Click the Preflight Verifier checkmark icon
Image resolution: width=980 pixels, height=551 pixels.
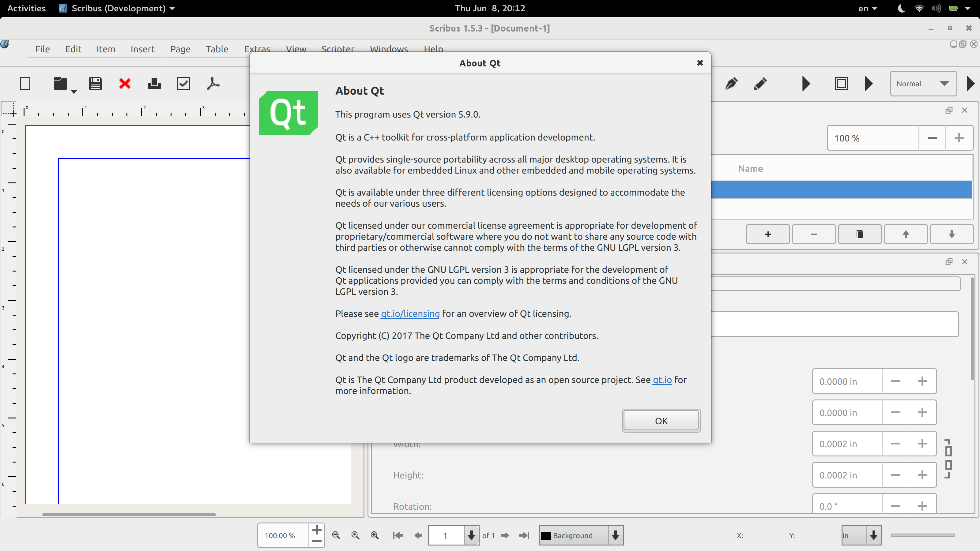pyautogui.click(x=184, y=84)
